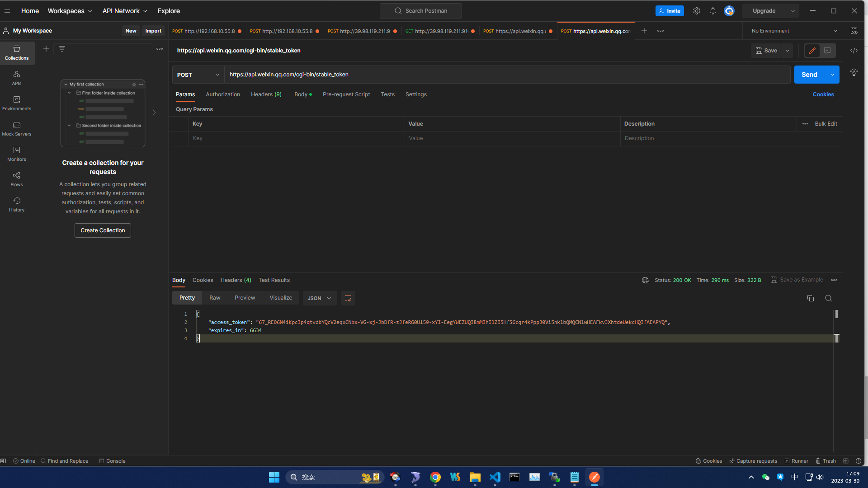Click the Windows Start button
868x488 pixels.
tap(274, 477)
